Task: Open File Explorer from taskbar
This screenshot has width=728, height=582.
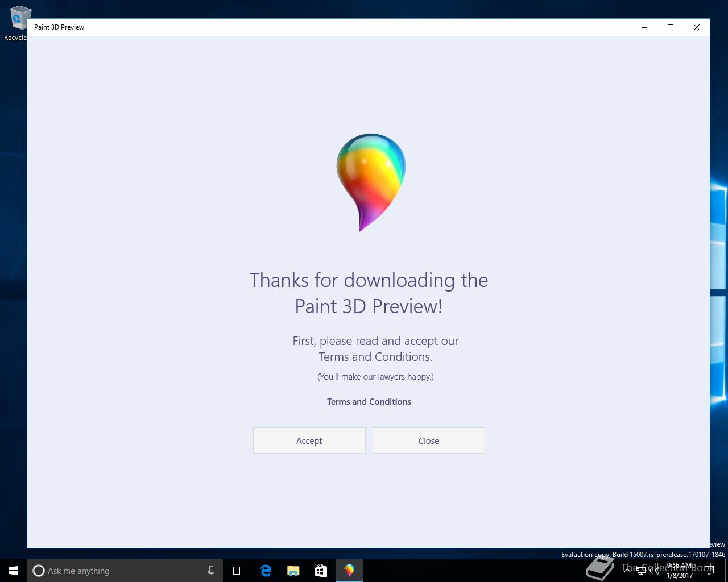Action: pos(293,571)
